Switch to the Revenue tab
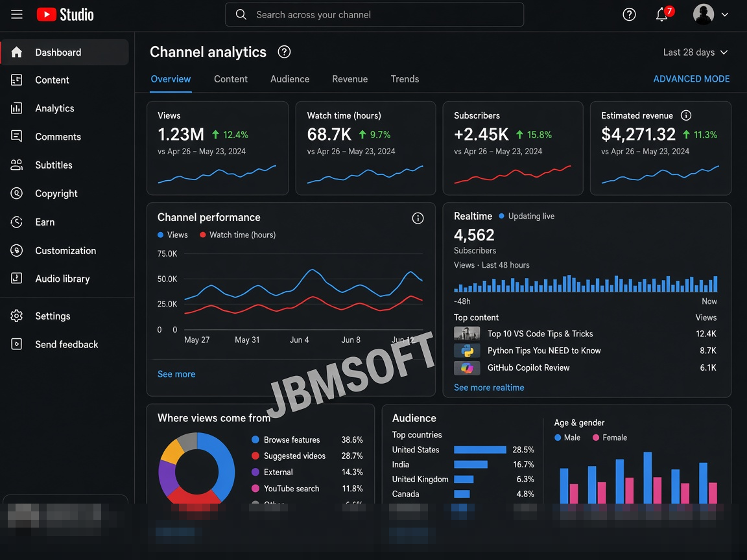The height and width of the screenshot is (560, 747). (x=350, y=79)
